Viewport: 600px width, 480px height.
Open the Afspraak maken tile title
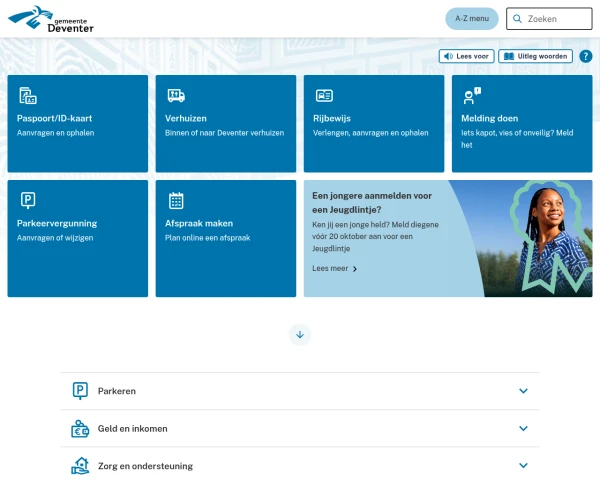click(199, 224)
